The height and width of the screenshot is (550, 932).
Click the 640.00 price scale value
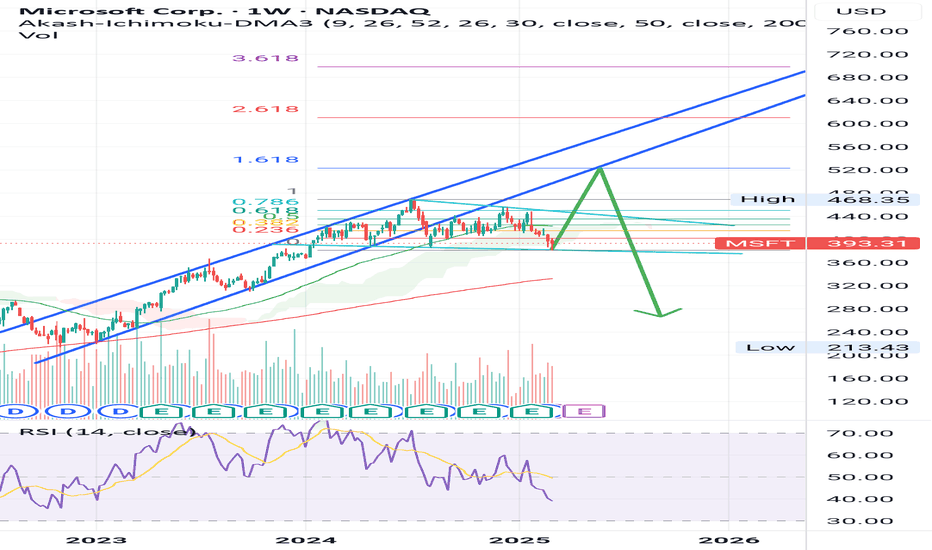click(867, 100)
